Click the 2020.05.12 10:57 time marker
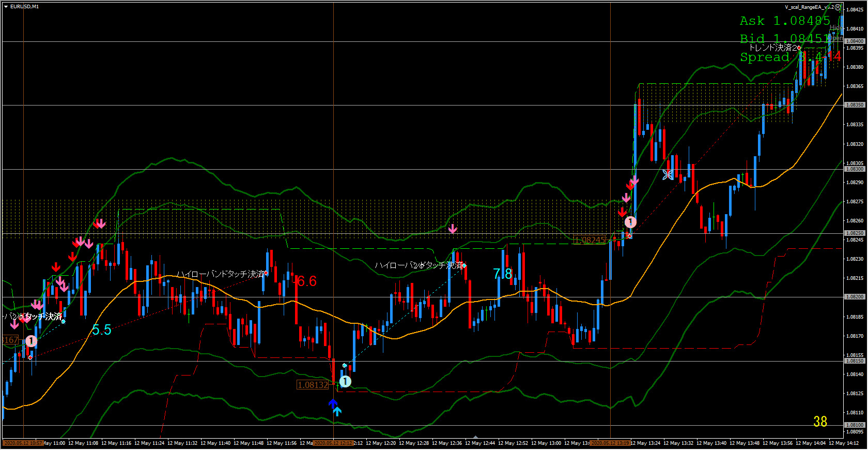 (23, 443)
